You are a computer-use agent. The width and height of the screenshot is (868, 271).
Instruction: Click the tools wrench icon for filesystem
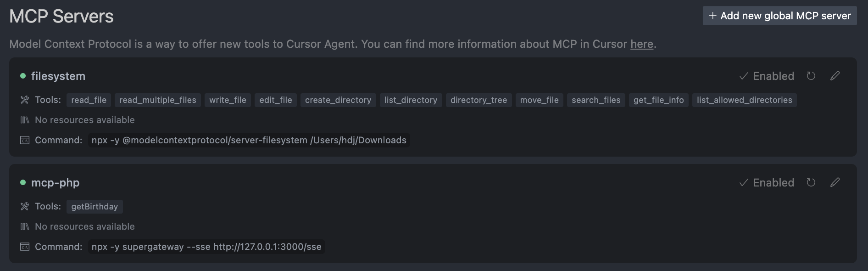[x=24, y=100]
